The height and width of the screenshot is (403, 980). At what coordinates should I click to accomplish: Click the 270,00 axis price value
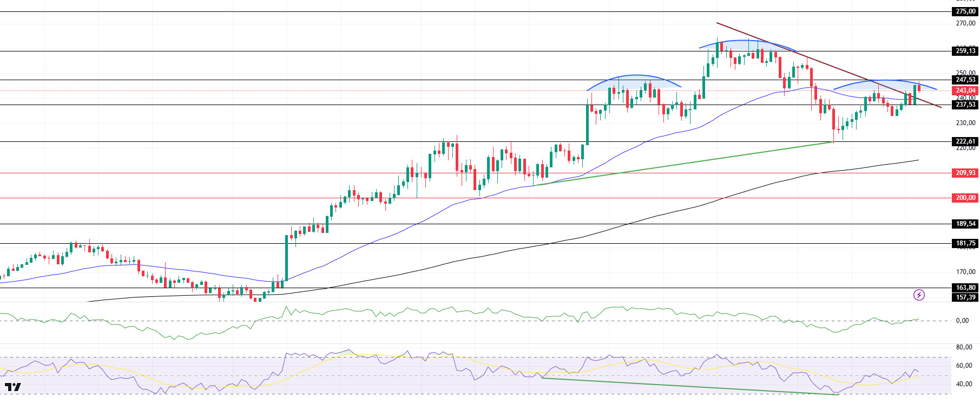965,23
